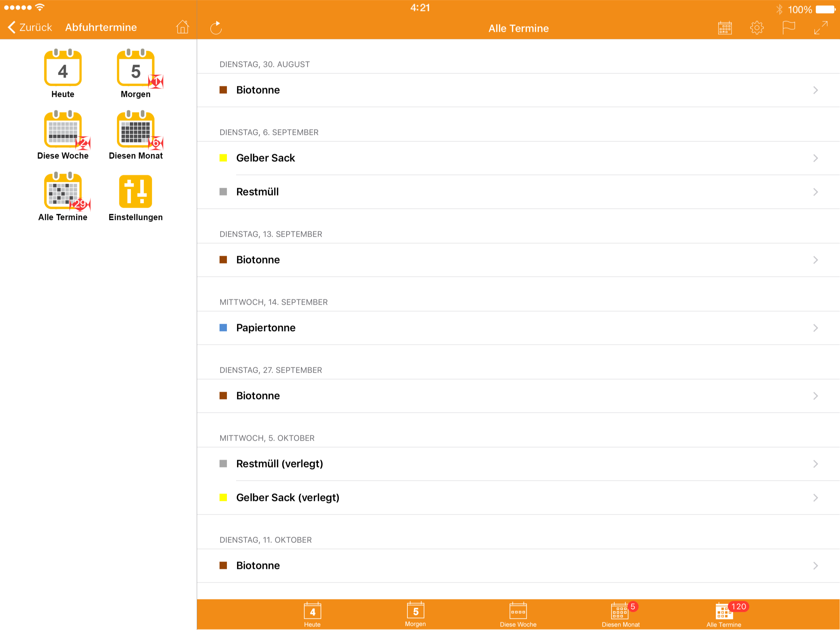The width and height of the screenshot is (840, 630).
Task: Open the Einstellungen sliders icon
Action: click(x=136, y=191)
